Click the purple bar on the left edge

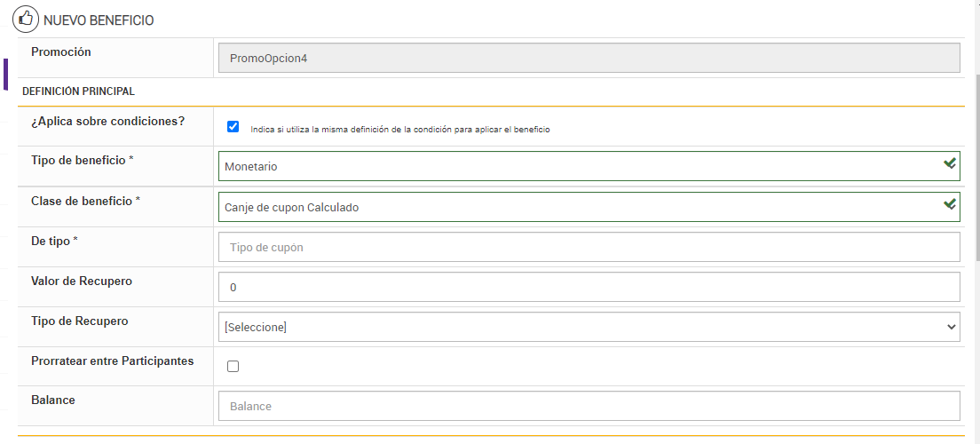point(5,75)
